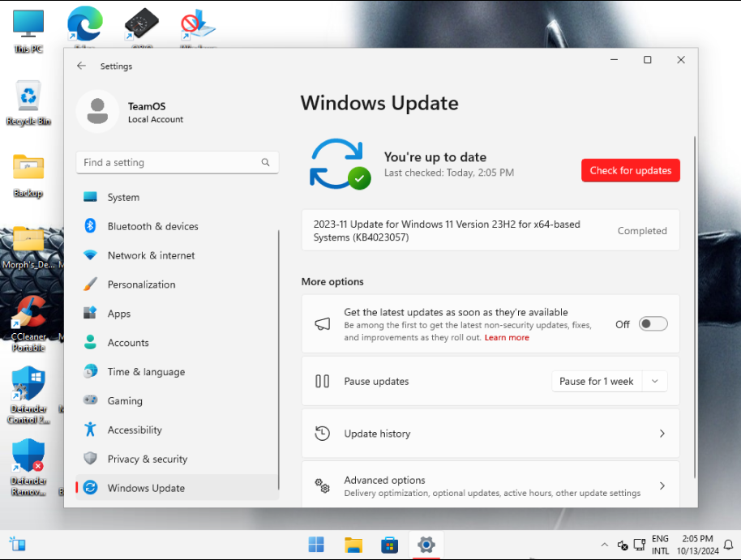Open the pause duration dropdown arrow

655,382
